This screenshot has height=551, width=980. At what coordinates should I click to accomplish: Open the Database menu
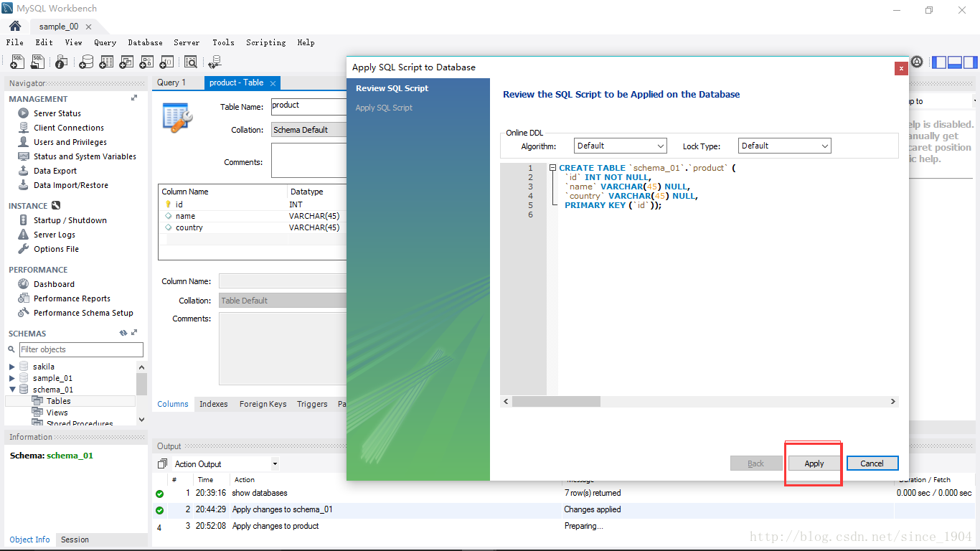145,42
